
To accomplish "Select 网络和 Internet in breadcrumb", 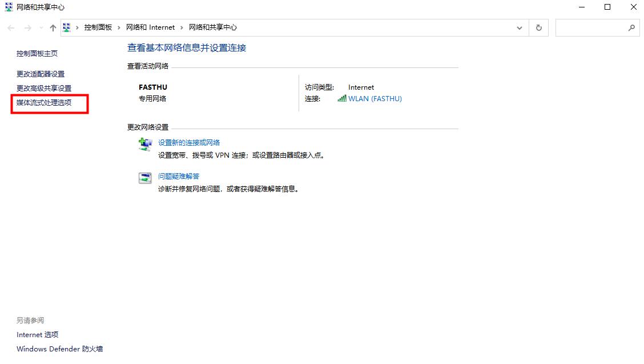I will (150, 27).
